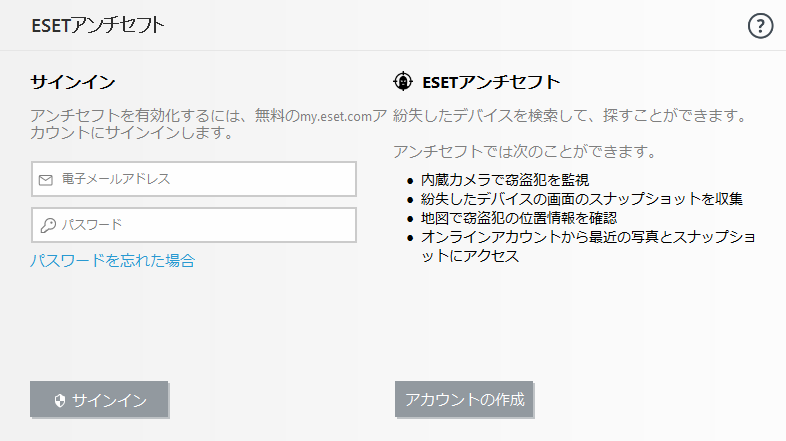Click the 紛失したデバイスを検索して description

coord(570,115)
